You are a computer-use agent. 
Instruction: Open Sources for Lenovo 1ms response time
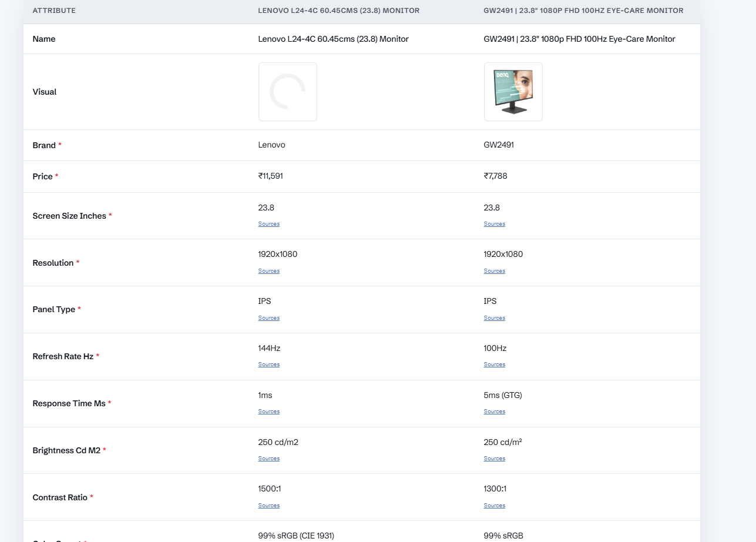coord(268,411)
